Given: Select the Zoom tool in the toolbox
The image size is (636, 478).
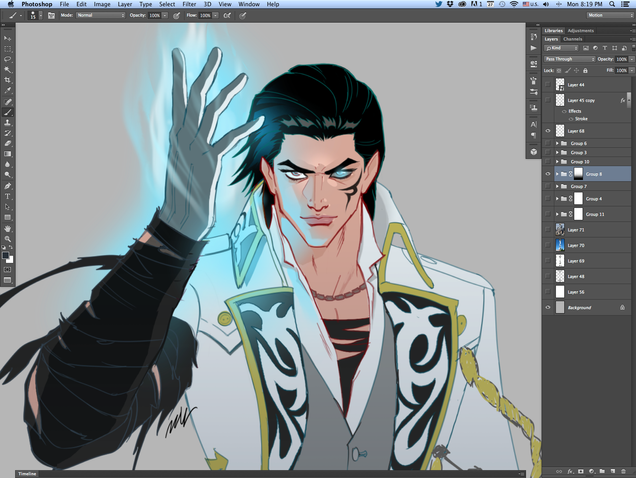Looking at the screenshot, I should [x=7, y=239].
